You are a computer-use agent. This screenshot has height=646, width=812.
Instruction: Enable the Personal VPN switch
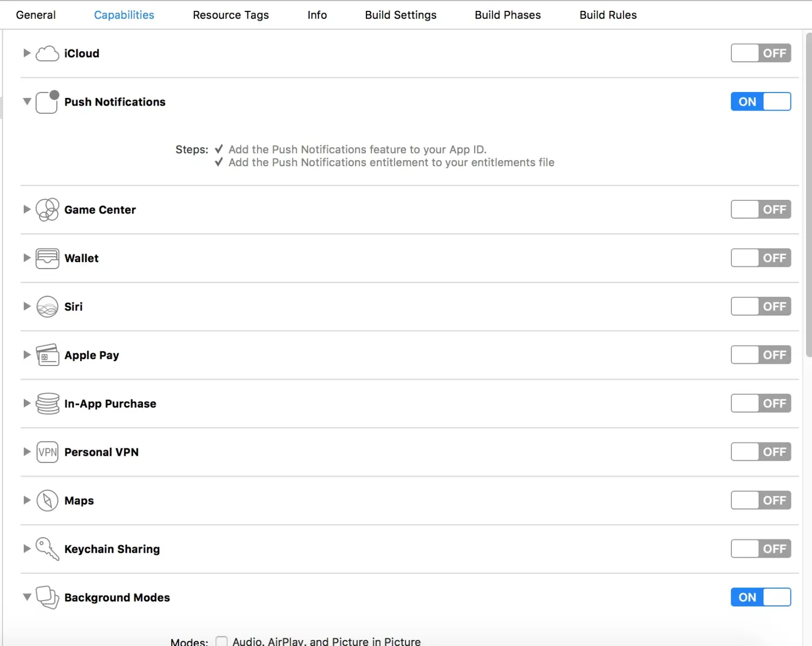(x=761, y=452)
